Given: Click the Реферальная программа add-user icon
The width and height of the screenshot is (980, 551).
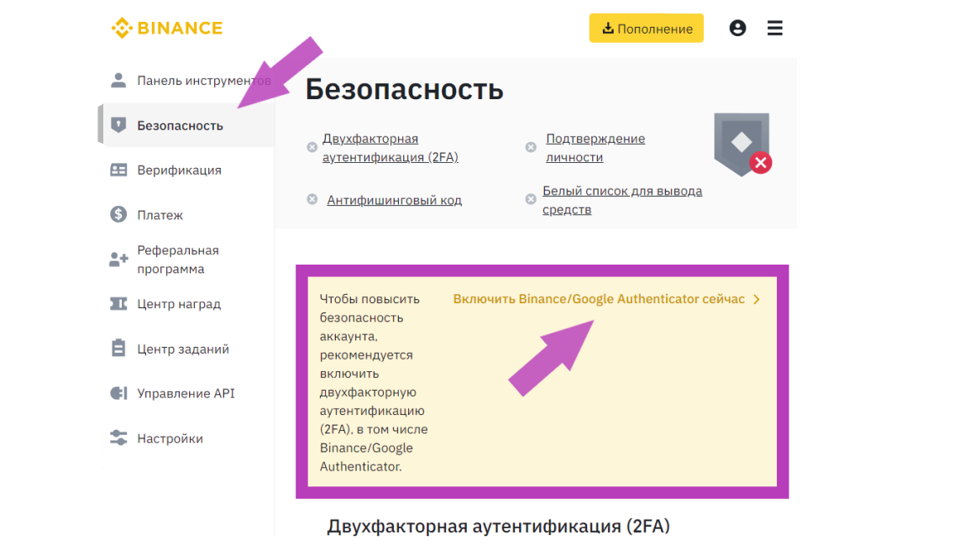Looking at the screenshot, I should click(x=118, y=259).
